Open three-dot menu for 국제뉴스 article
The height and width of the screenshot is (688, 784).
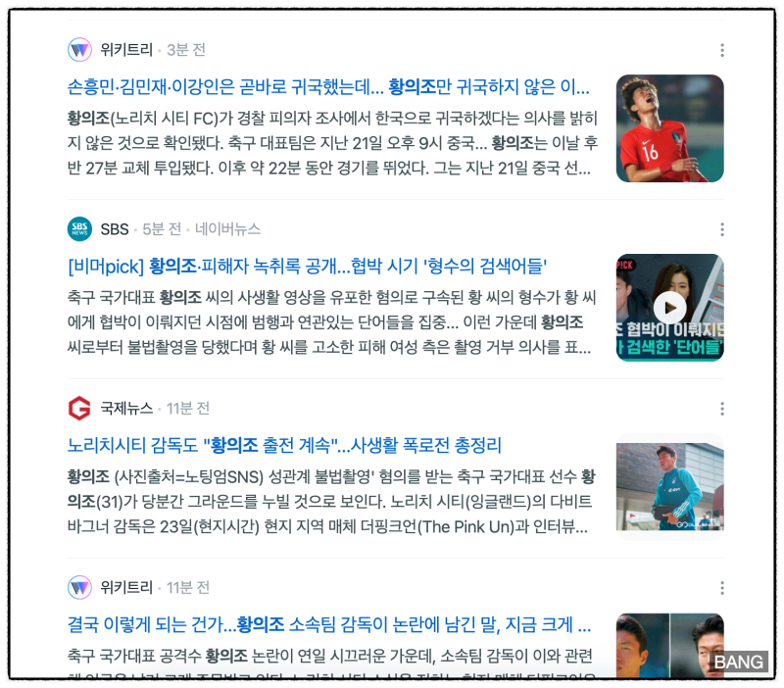pos(722,409)
